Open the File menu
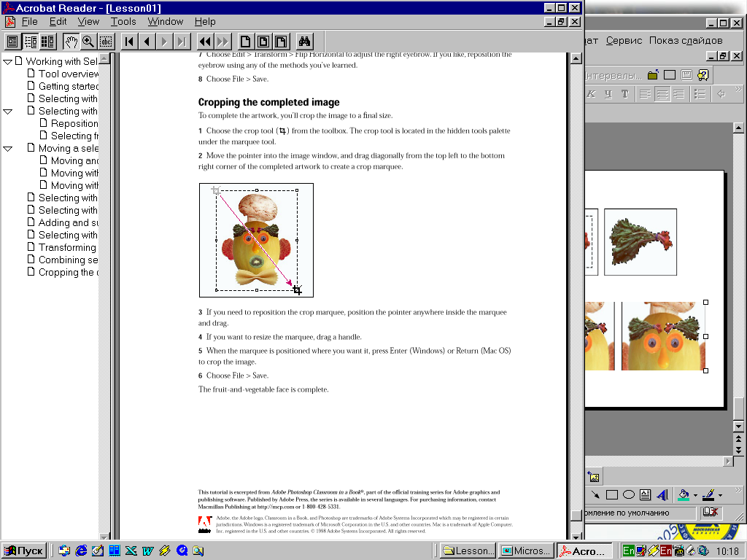Viewport: 747px width, 560px height. tap(29, 21)
